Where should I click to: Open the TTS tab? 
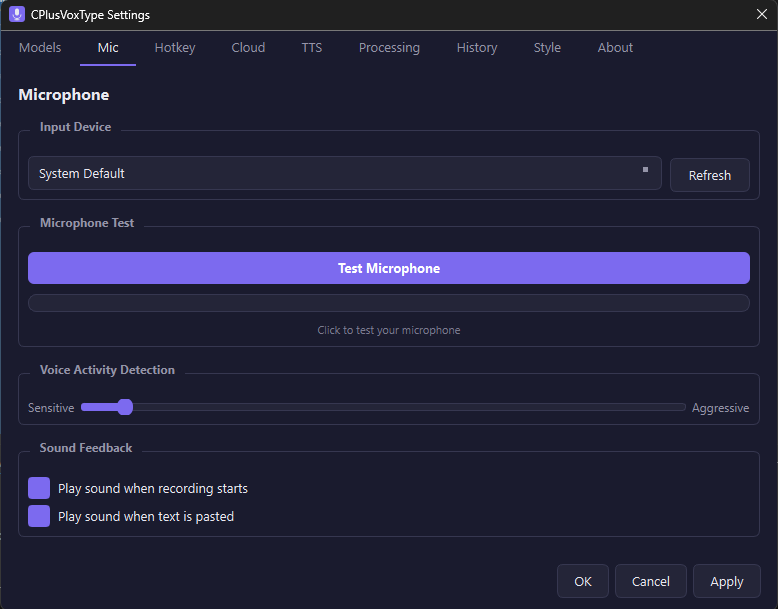pyautogui.click(x=312, y=48)
